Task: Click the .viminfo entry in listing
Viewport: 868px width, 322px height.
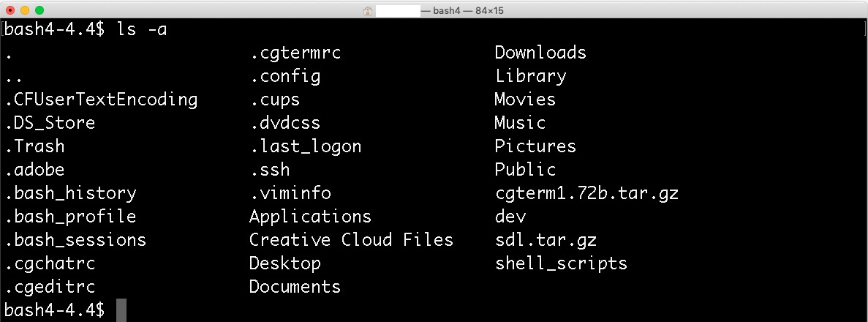Action: point(290,193)
